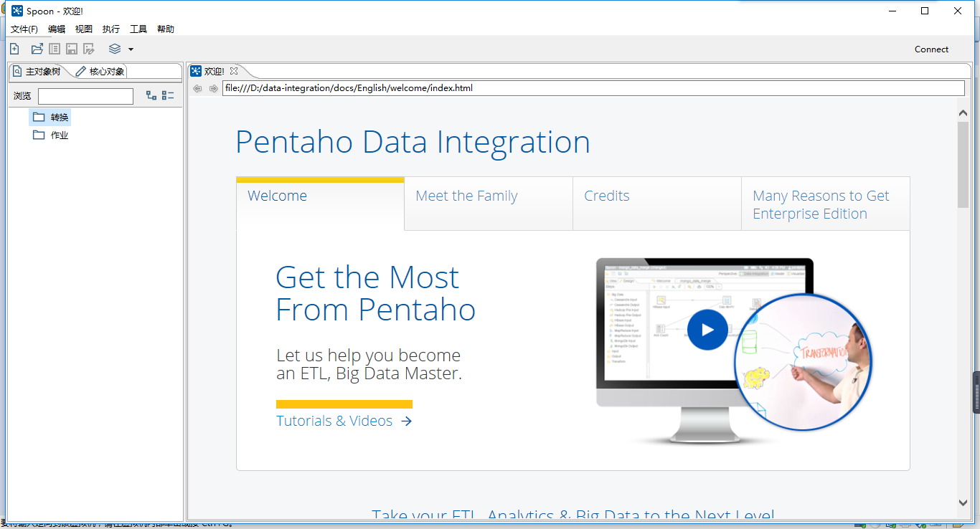The image size is (980, 529).
Task: Open the 工具 menu
Action: [138, 29]
